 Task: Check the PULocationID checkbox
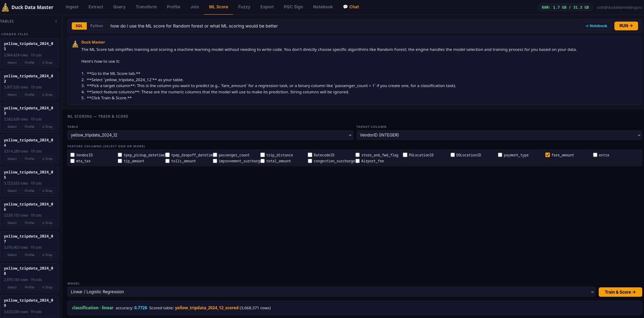[x=405, y=155]
